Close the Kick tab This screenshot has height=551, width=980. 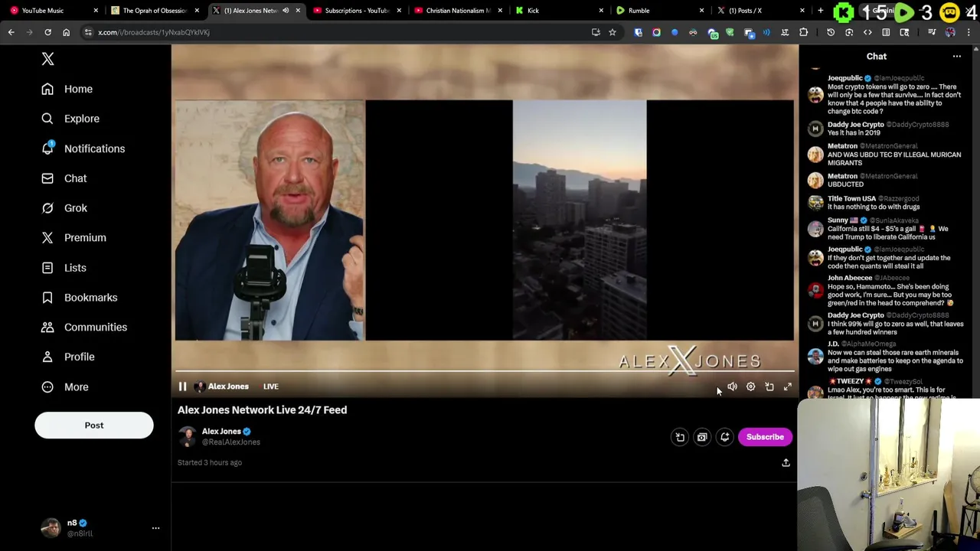[601, 11]
